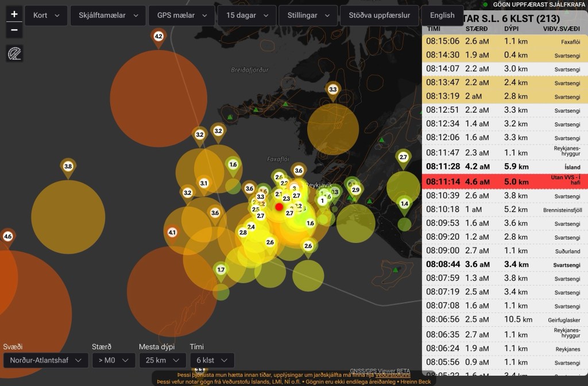Click the zoom out minus button
This screenshot has width=588, height=386.
pos(14,30)
